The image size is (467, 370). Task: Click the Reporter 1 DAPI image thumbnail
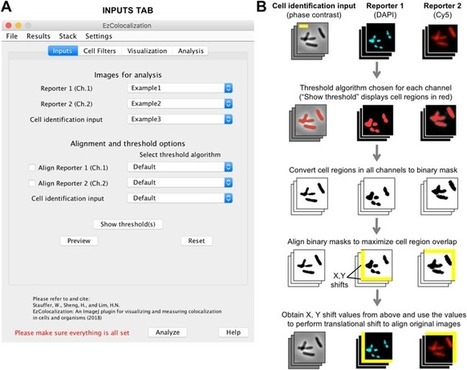pos(377,41)
